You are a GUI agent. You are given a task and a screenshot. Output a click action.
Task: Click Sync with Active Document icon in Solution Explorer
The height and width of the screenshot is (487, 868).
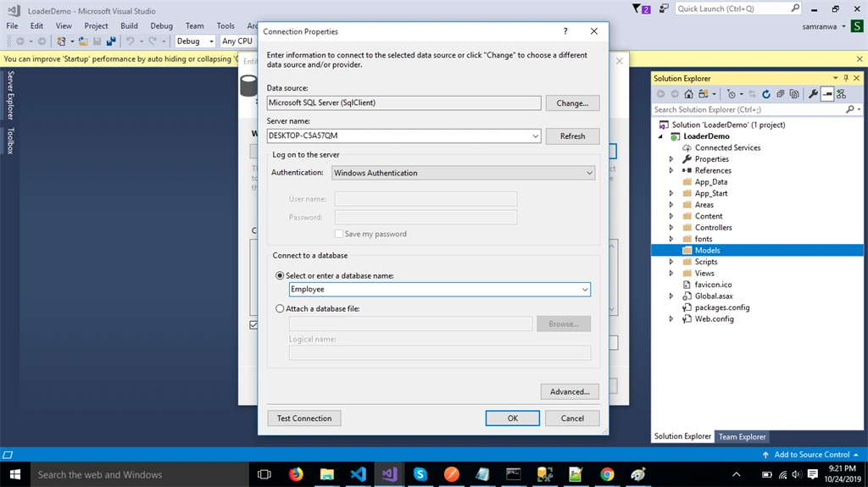(752, 94)
